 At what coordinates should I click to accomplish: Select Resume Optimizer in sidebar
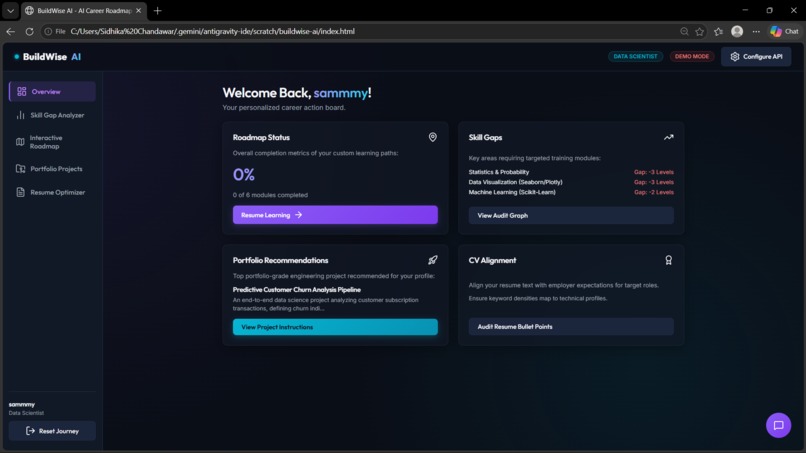click(52, 192)
